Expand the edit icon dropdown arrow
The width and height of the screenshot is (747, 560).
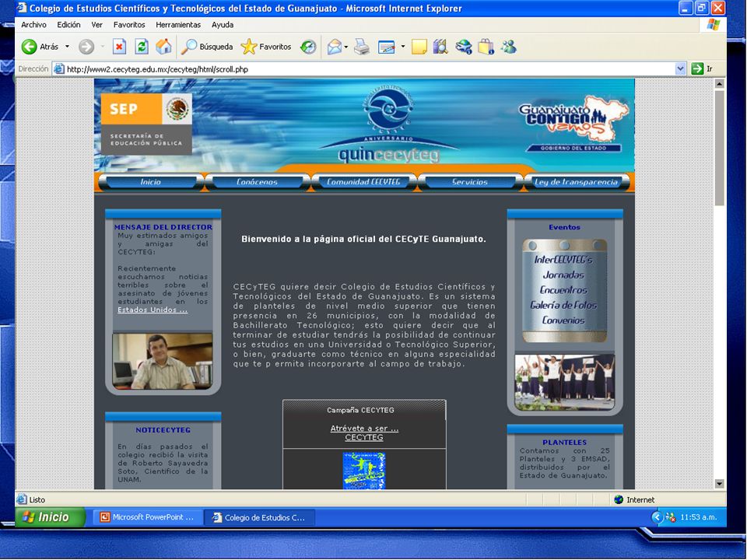pyautogui.click(x=403, y=47)
